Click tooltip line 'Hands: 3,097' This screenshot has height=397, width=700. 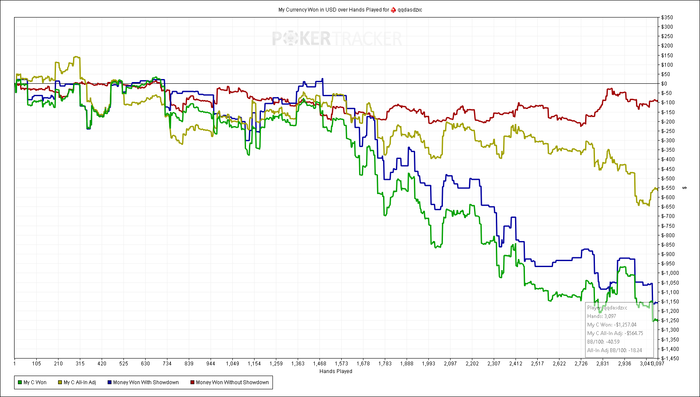coord(600,316)
